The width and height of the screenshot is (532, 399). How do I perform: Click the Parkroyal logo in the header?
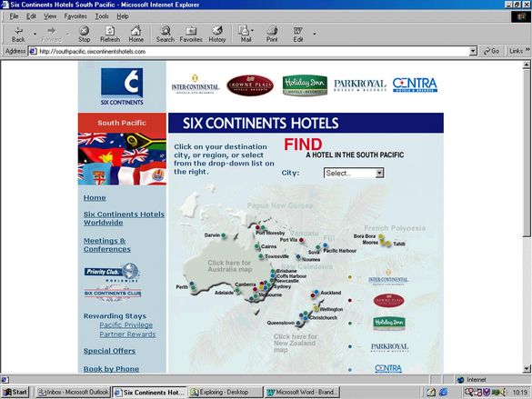pyautogui.click(x=359, y=85)
